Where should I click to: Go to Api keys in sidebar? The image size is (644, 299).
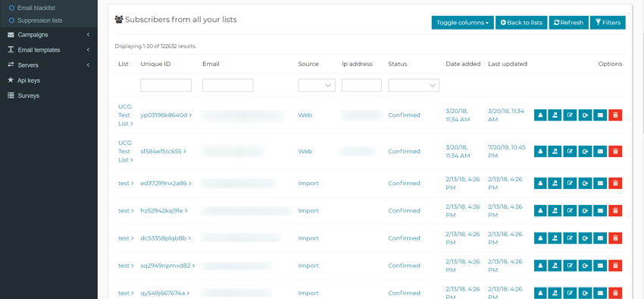pos(28,80)
